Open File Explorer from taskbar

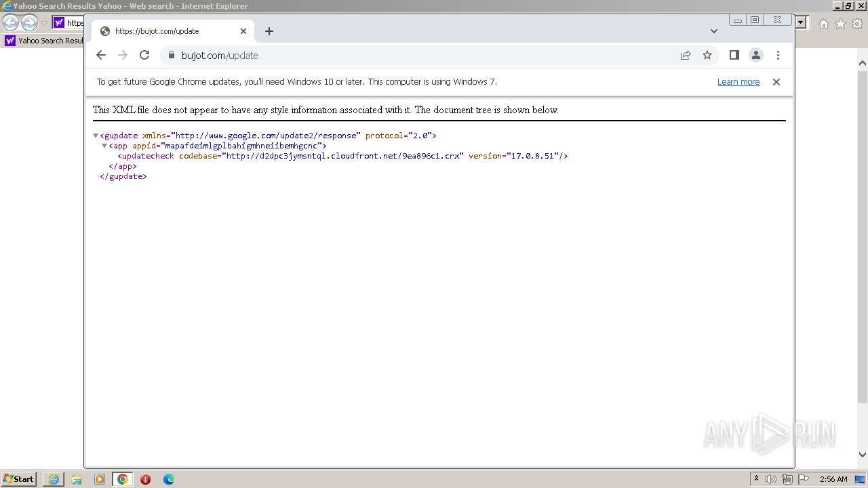[77, 479]
